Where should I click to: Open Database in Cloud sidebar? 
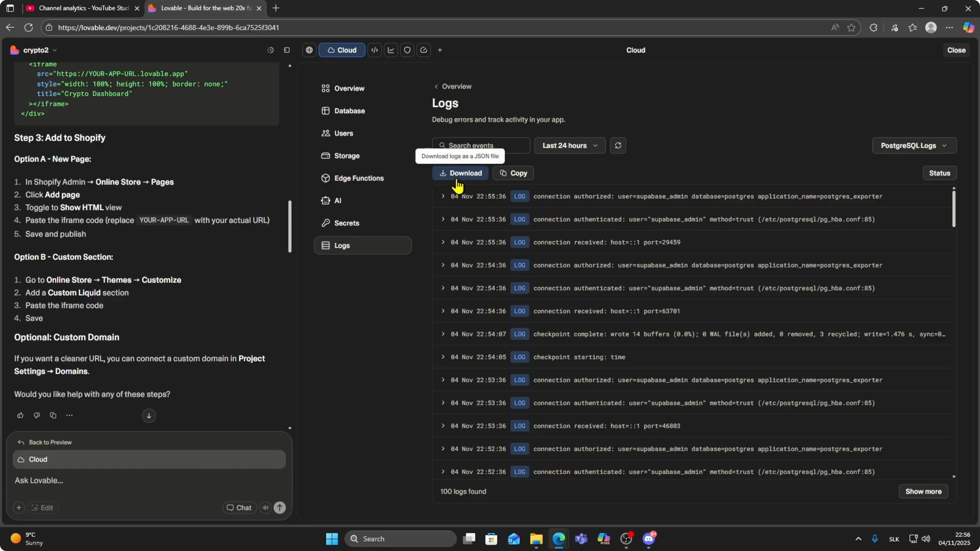[362, 111]
